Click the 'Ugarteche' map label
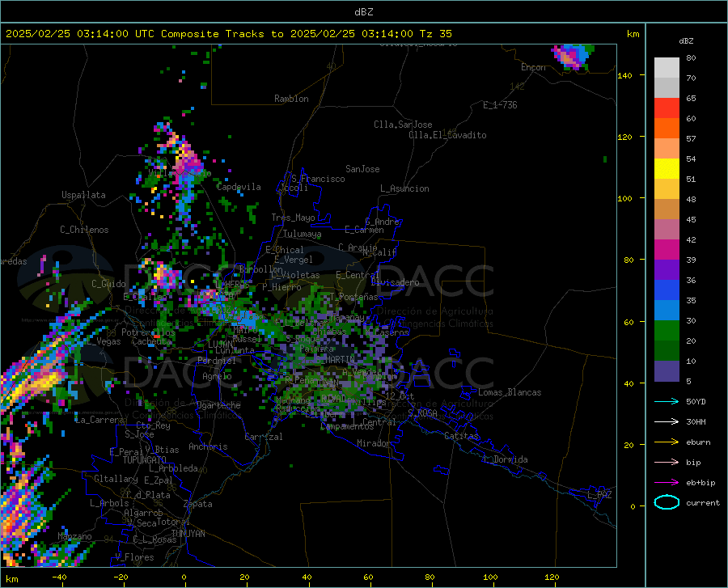 coord(218,405)
